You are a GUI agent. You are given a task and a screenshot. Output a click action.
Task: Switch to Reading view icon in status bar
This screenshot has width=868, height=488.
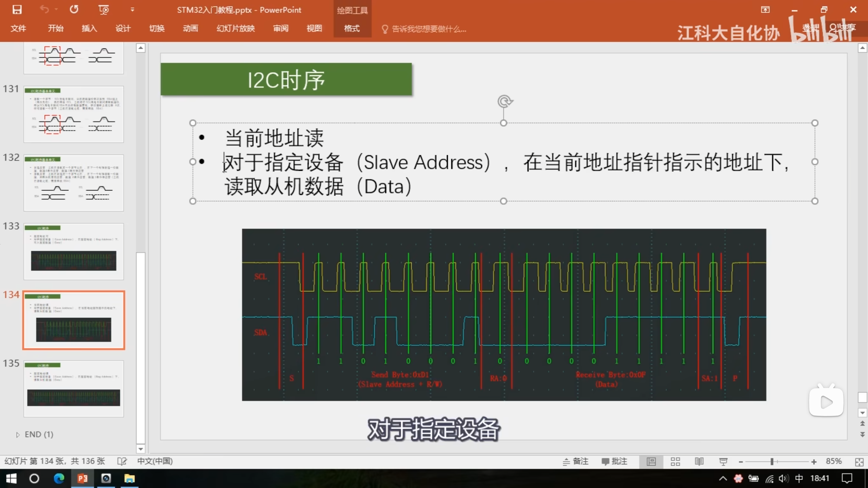699,461
